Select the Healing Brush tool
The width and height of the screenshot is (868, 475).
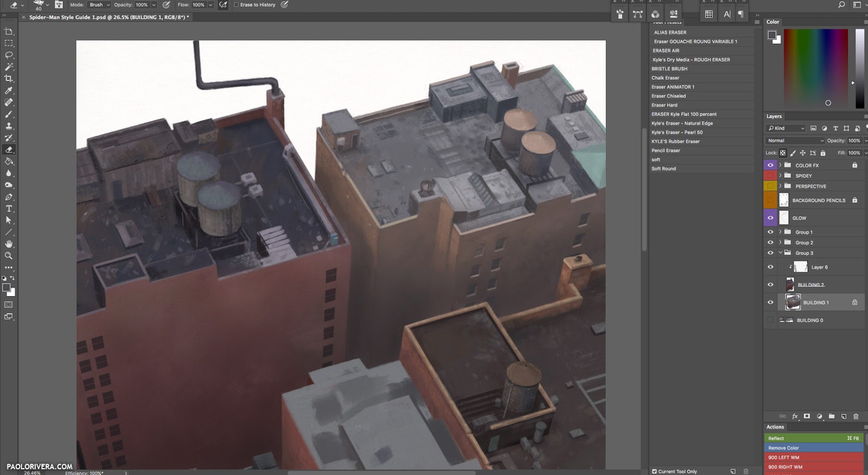tap(9, 102)
